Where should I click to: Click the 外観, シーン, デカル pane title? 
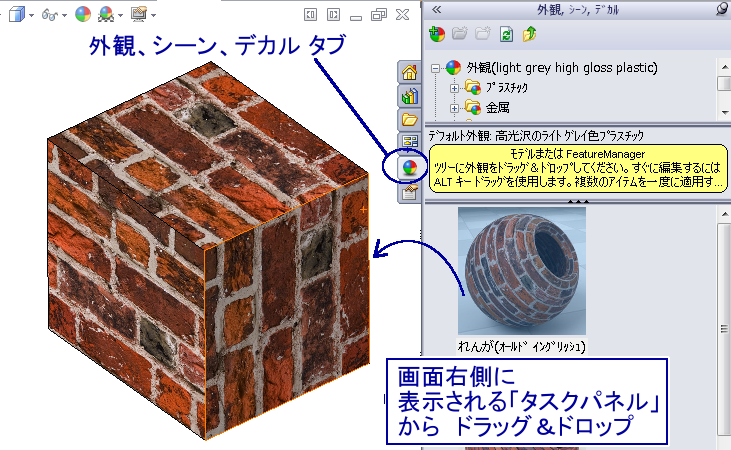(x=578, y=10)
